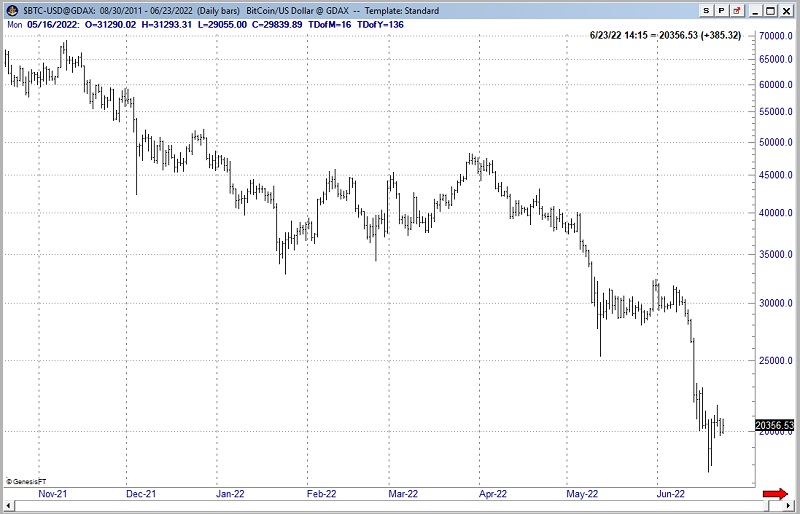This screenshot has height=514, width=800.
Task: Minimize the Bitcoin chart window
Action: tap(754, 9)
